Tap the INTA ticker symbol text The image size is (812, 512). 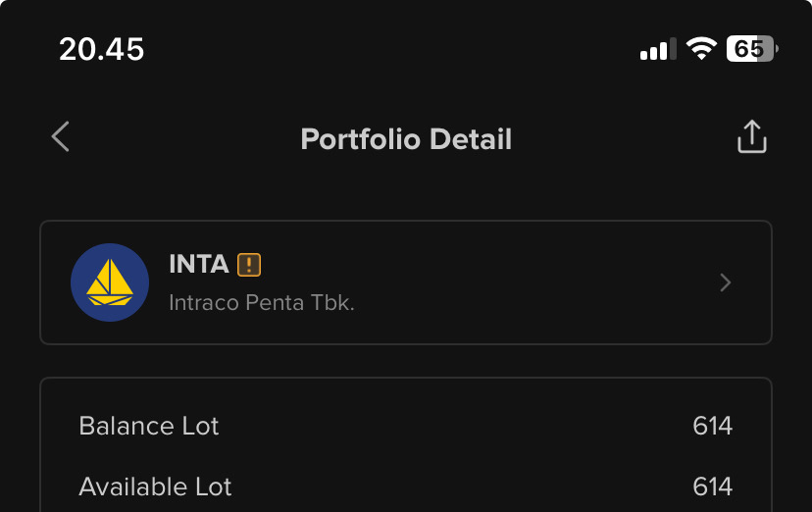(199, 265)
